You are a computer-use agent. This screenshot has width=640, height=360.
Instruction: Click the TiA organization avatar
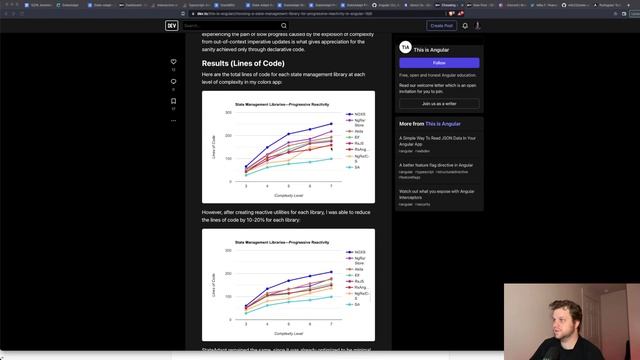(x=405, y=47)
